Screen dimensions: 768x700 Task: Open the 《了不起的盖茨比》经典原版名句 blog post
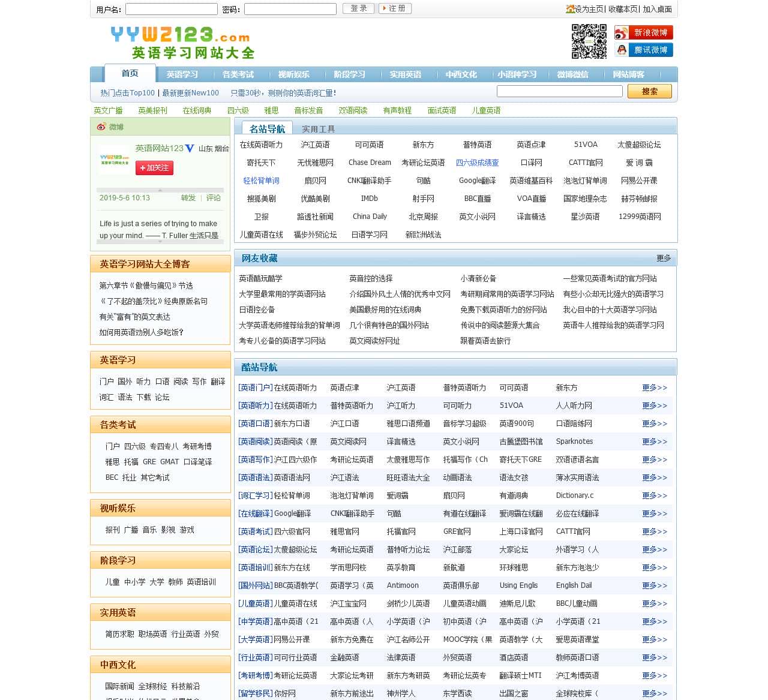[x=154, y=301]
